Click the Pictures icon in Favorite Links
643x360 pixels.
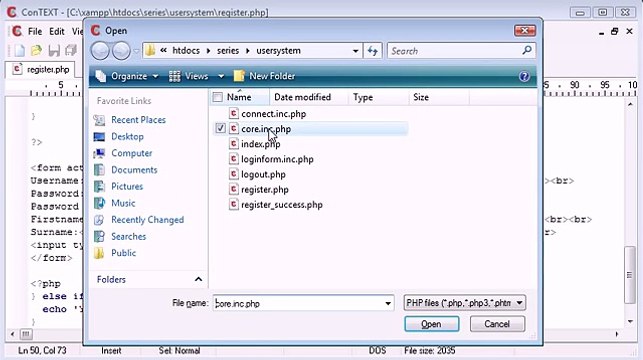[99, 187]
